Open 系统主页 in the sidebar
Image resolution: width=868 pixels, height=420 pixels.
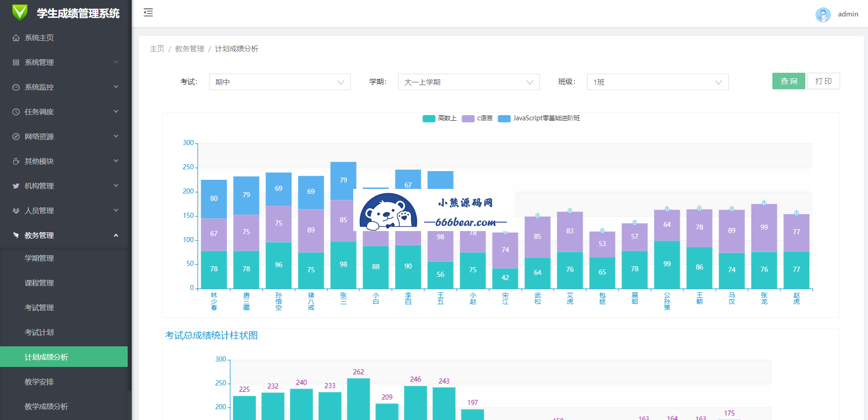(64, 38)
